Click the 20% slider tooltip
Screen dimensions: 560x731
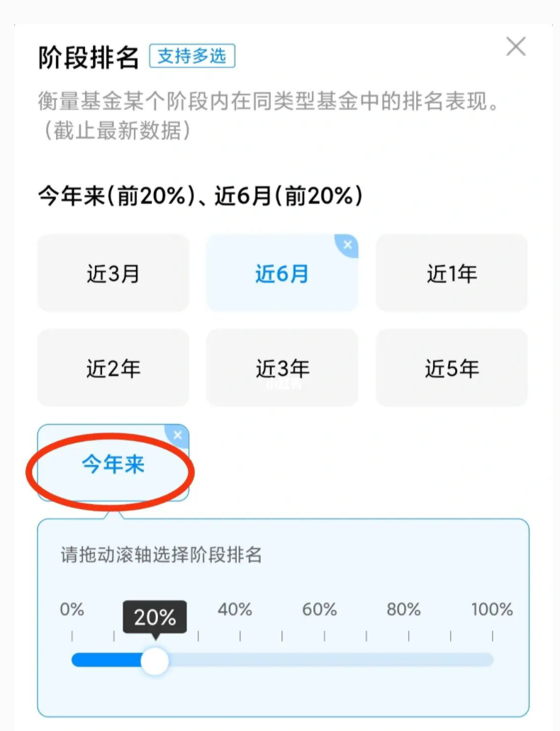[155, 617]
